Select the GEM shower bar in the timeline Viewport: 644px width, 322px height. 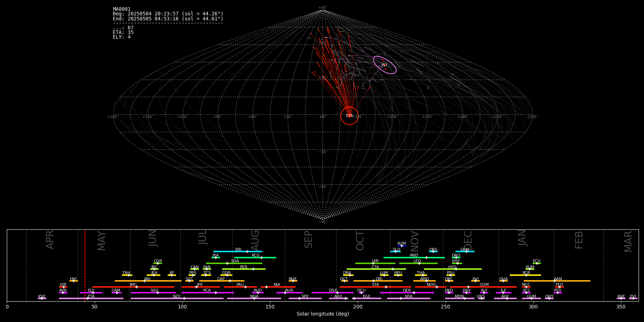(x=465, y=252)
